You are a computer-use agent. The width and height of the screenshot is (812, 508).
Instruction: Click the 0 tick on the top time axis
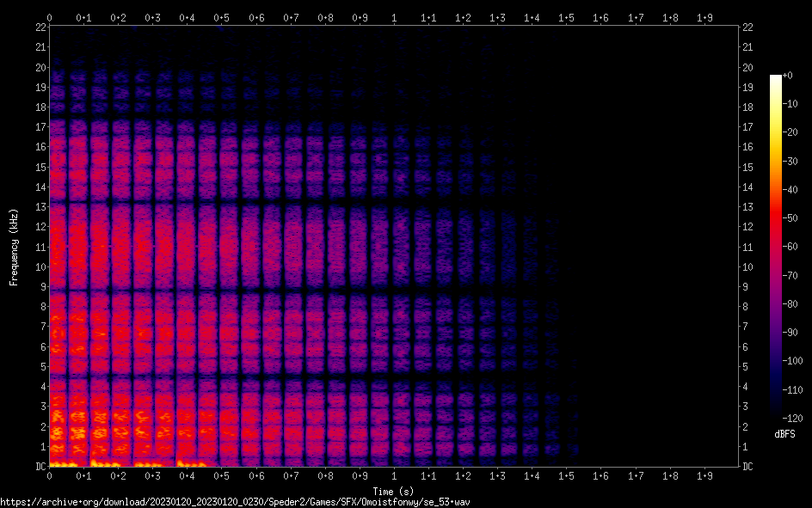tap(50, 17)
